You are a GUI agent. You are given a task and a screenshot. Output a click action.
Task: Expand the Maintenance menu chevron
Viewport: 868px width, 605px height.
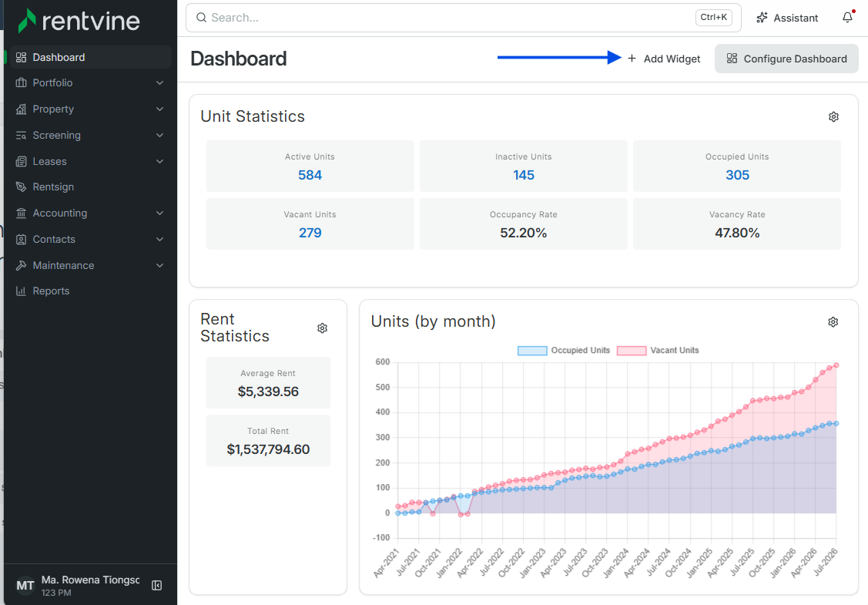pos(160,265)
